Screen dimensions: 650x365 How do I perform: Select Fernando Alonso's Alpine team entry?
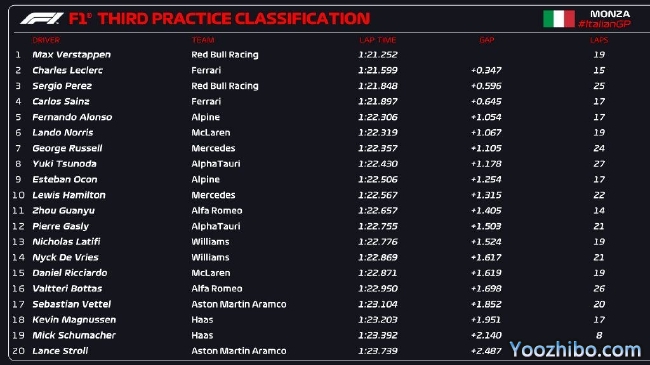pos(206,117)
